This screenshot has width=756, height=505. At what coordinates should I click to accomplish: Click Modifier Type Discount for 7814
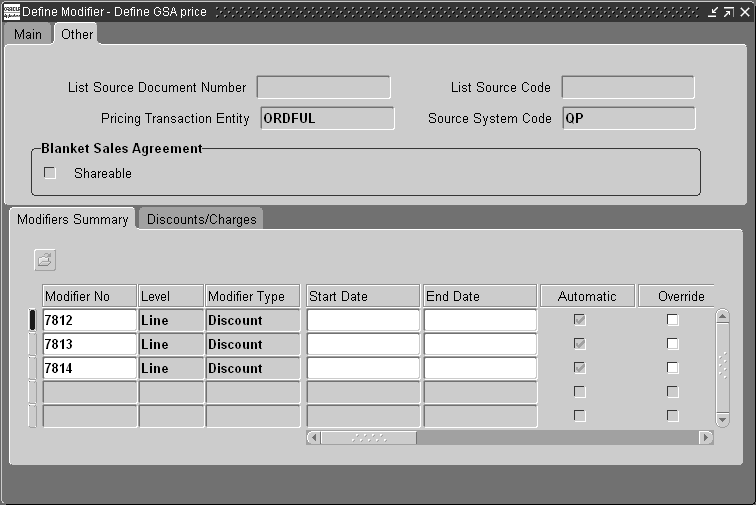click(253, 369)
